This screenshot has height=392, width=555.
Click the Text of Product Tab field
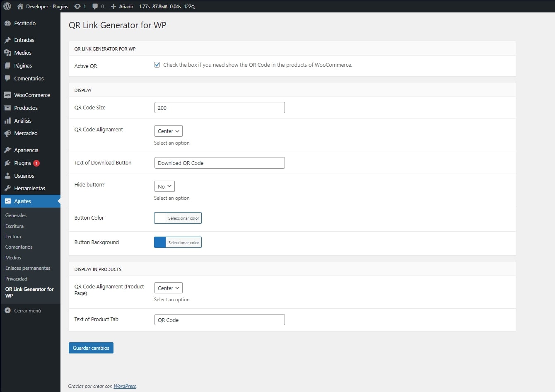[220, 320]
